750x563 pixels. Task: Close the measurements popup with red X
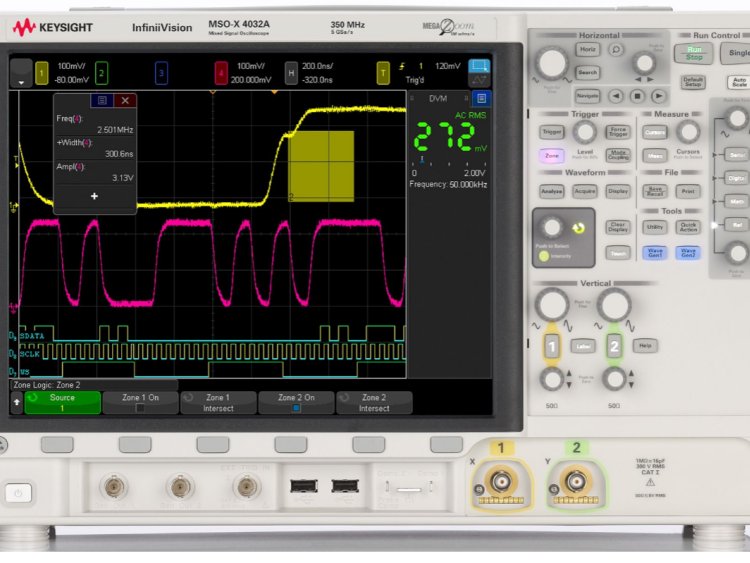tap(125, 100)
